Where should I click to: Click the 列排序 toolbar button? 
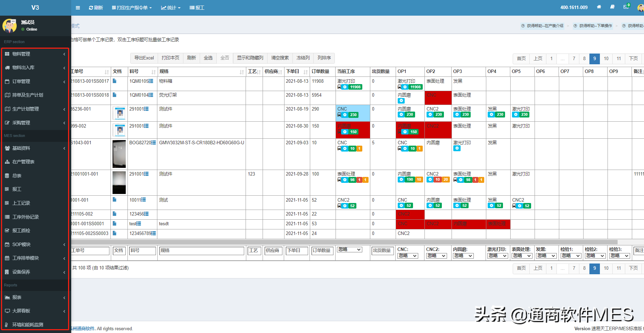pyautogui.click(x=324, y=58)
